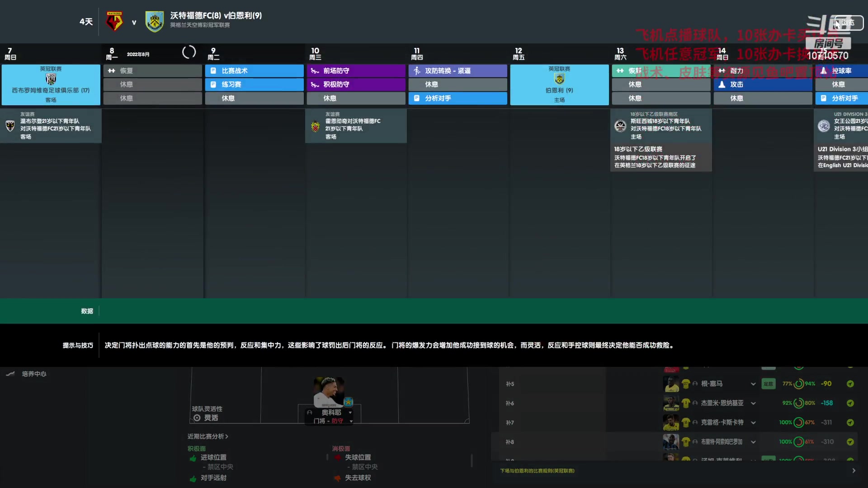
Task: Select Thursday 攻防转换 - 紧逼 session
Action: (x=458, y=70)
